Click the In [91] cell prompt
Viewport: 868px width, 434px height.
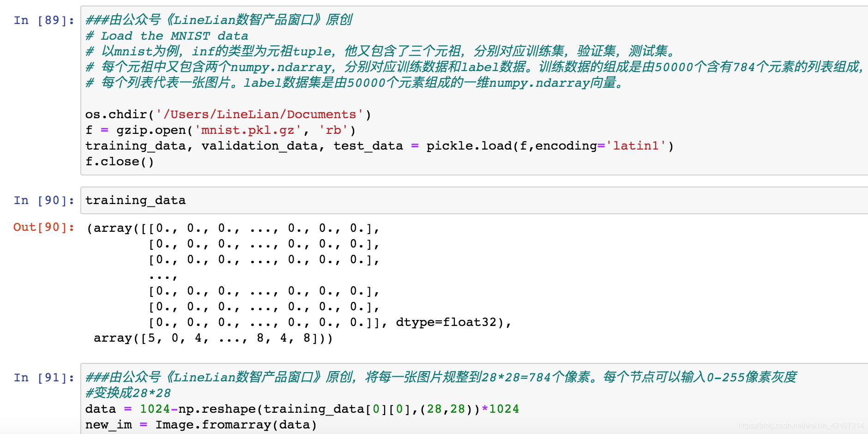pos(43,378)
